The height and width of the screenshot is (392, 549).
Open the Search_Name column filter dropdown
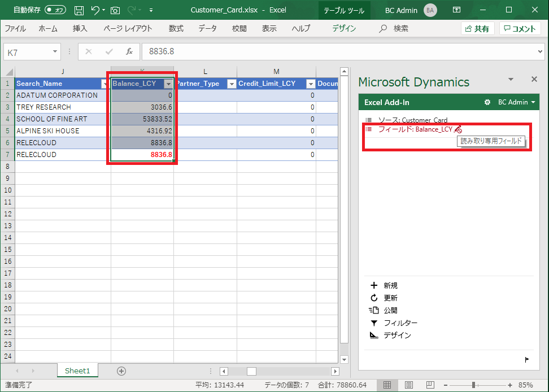point(104,84)
